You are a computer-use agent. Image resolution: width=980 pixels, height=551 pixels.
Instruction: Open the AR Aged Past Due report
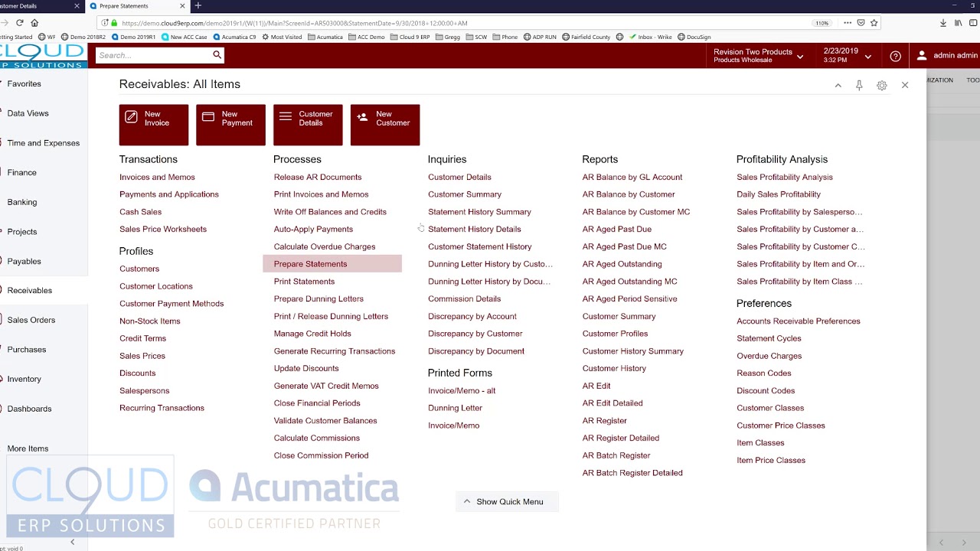(617, 229)
